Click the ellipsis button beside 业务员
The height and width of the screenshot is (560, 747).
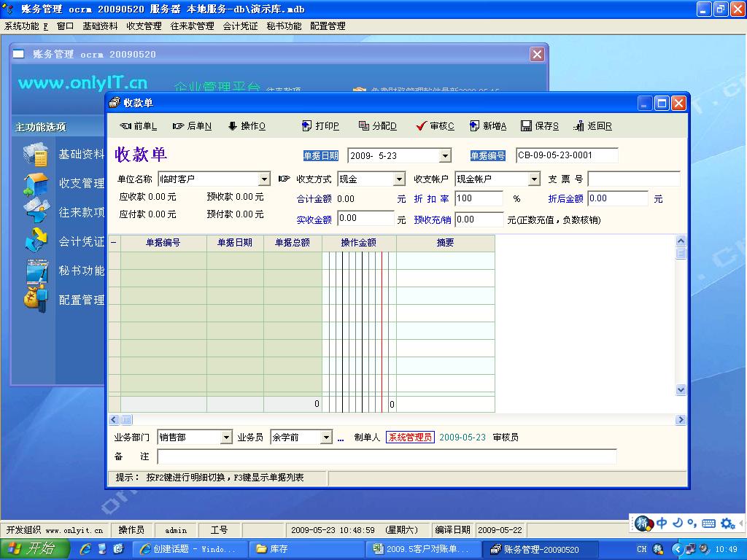point(341,438)
